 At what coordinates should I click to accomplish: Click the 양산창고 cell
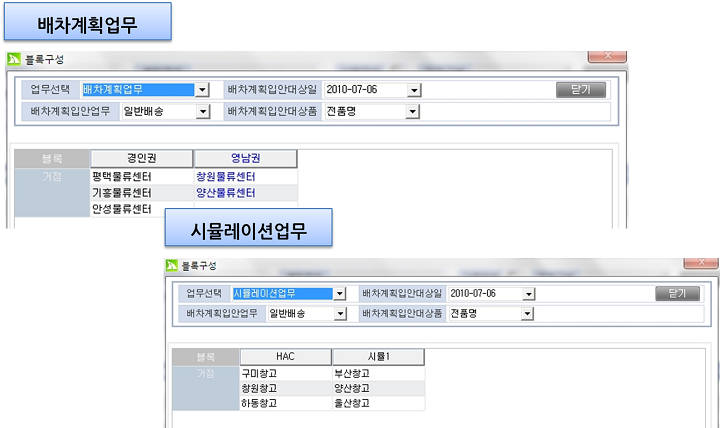(378, 389)
